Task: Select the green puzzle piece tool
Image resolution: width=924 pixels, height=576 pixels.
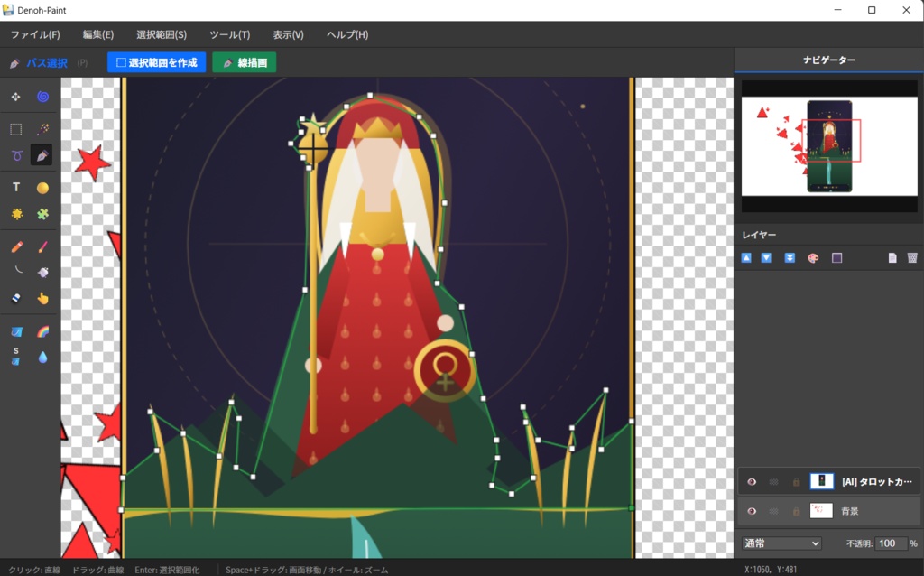Action: pos(42,214)
